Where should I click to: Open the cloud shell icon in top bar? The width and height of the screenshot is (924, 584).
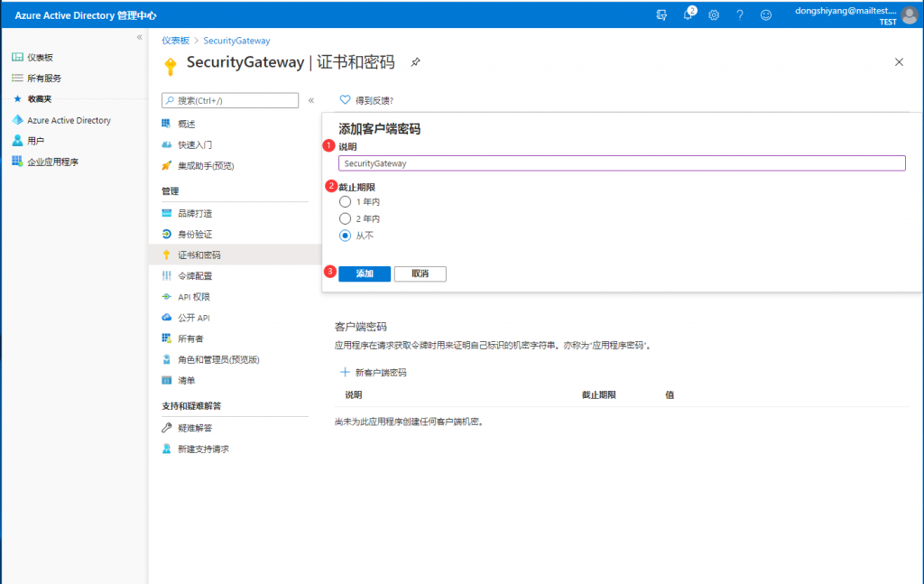(x=661, y=15)
